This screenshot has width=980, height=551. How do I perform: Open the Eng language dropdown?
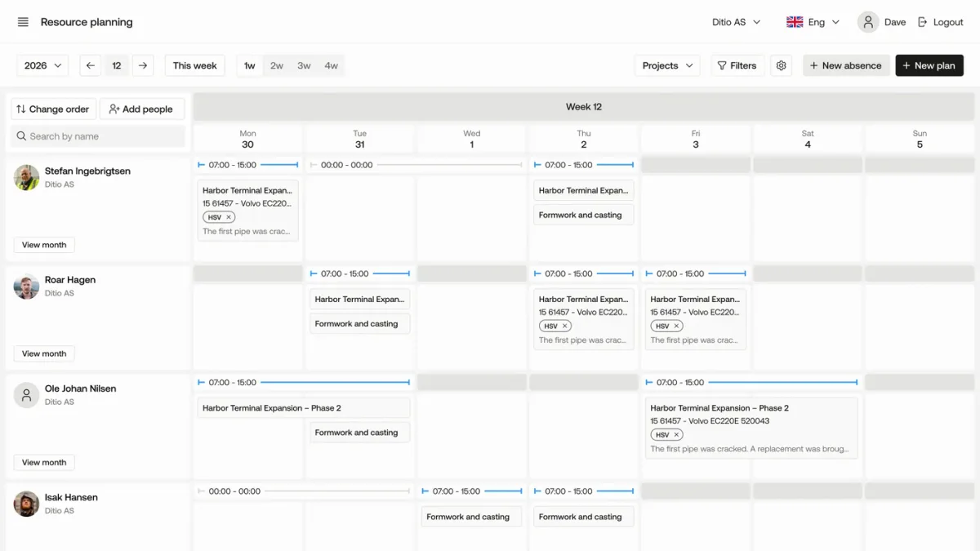coord(813,22)
